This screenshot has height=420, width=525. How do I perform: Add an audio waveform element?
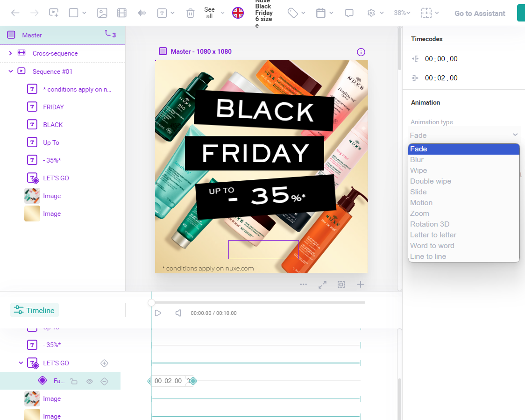coord(142,13)
